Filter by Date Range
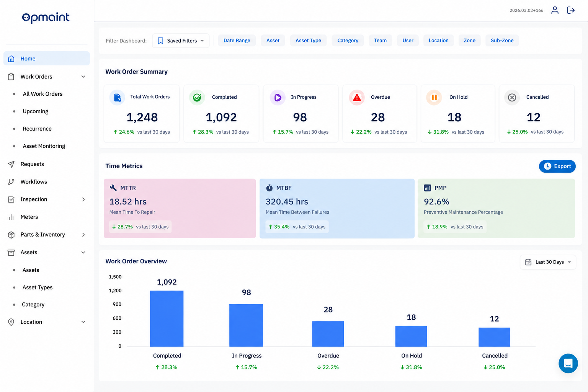Viewport: 588px width, 392px height. pos(237,41)
